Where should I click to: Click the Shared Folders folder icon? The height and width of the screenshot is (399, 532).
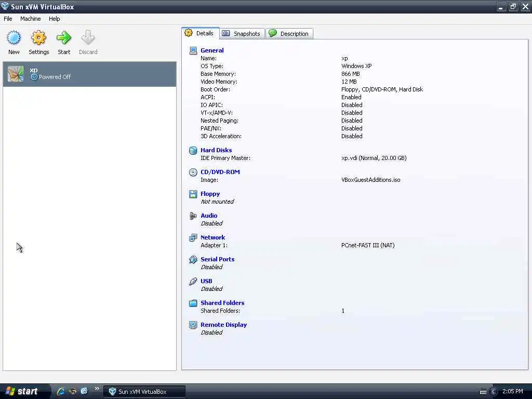[193, 303]
